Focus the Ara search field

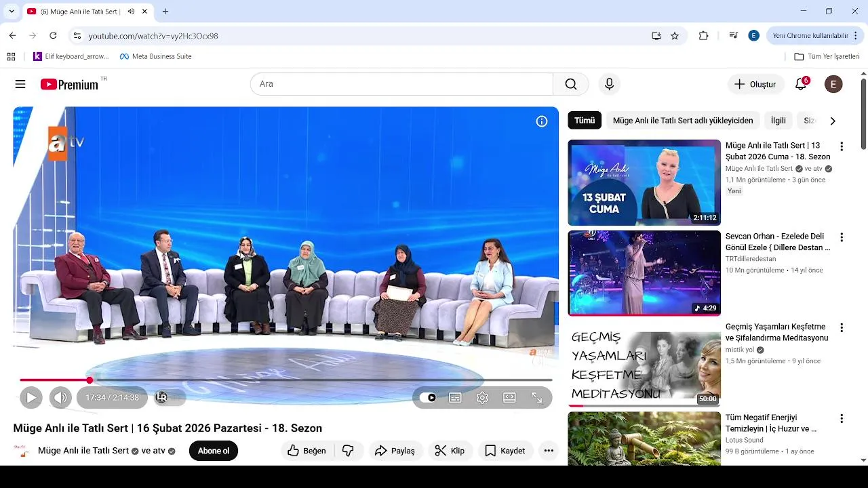[401, 84]
